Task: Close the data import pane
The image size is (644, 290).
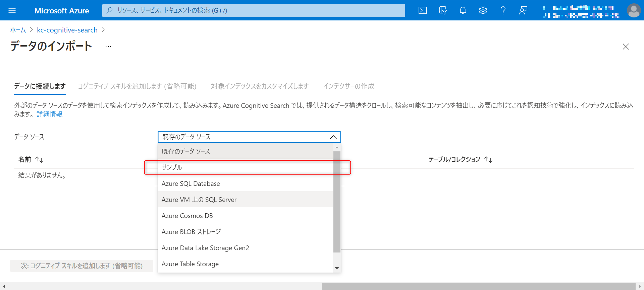Action: tap(626, 47)
